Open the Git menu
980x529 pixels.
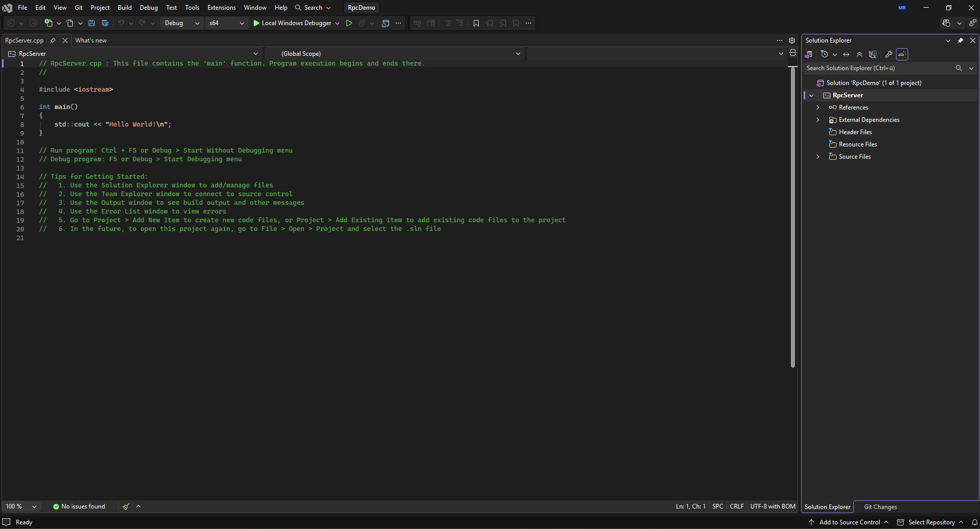(78, 8)
